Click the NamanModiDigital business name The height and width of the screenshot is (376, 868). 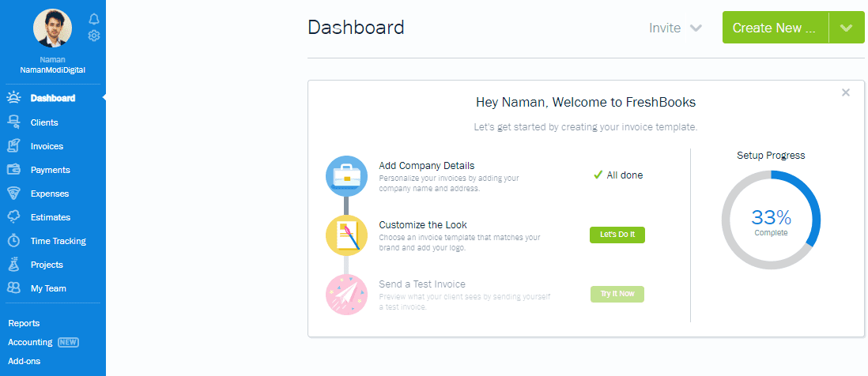tap(53, 70)
